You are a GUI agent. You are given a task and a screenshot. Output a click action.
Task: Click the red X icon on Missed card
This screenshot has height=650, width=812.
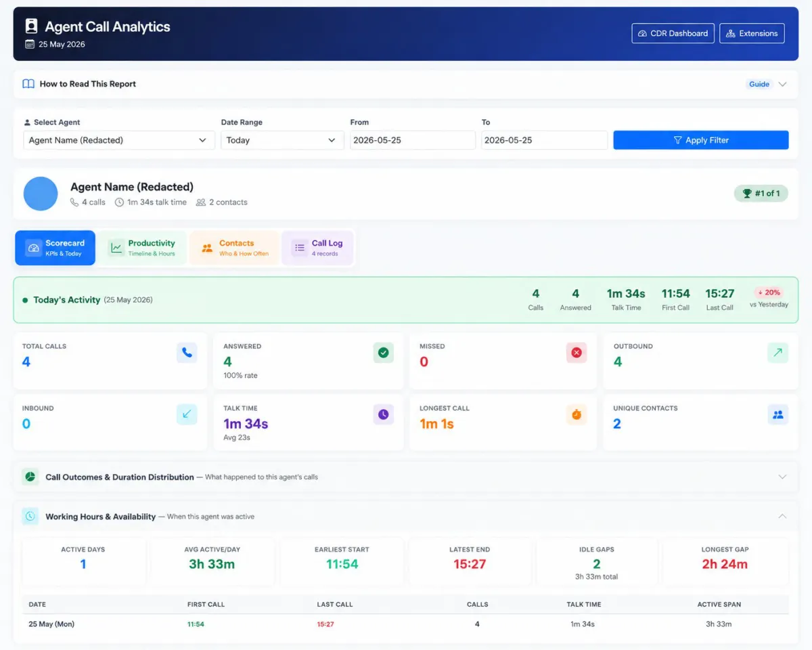(x=577, y=352)
